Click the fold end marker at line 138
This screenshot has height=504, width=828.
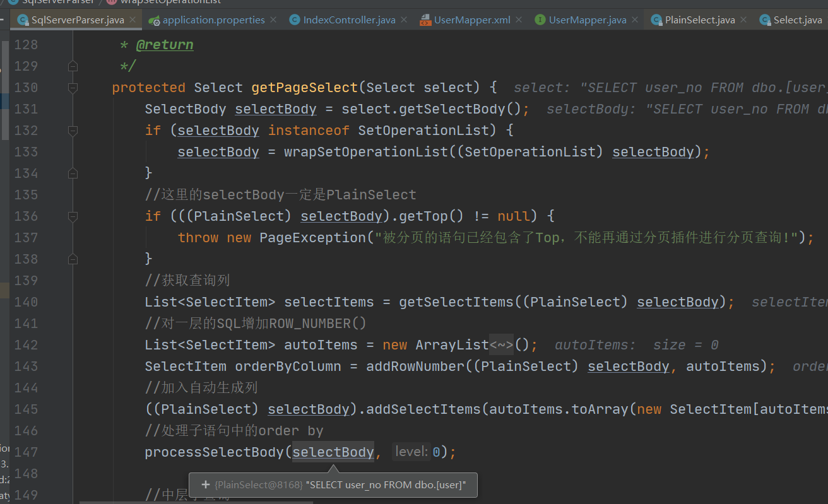73,259
